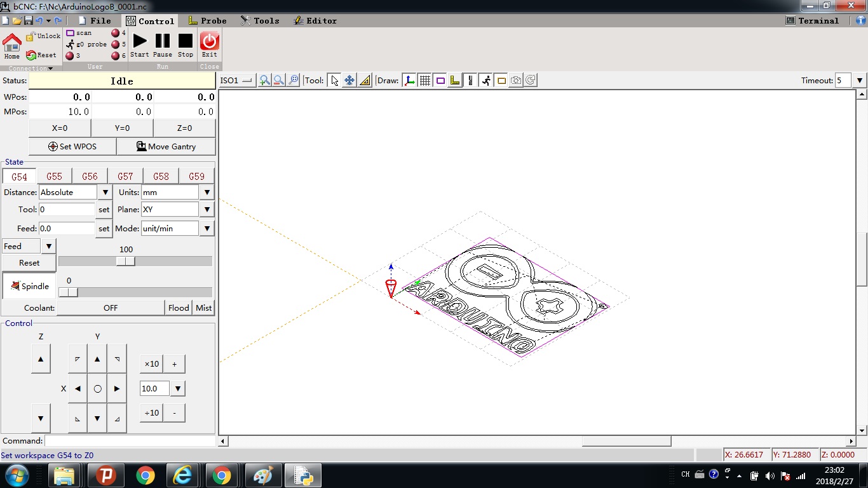Click the Command input field
This screenshot has width=868, height=488.
pos(130,440)
